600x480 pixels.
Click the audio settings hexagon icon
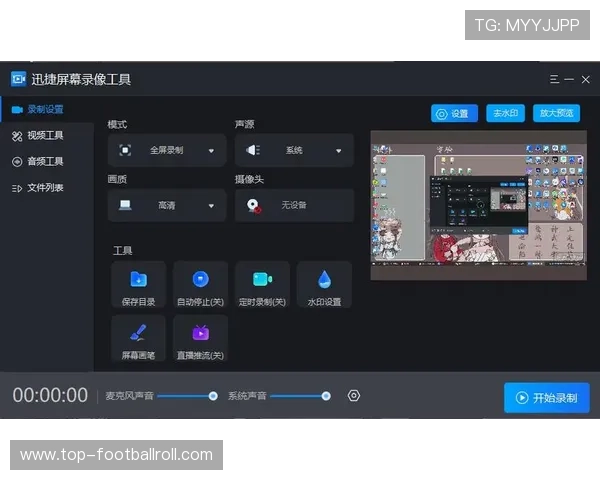[354, 395]
